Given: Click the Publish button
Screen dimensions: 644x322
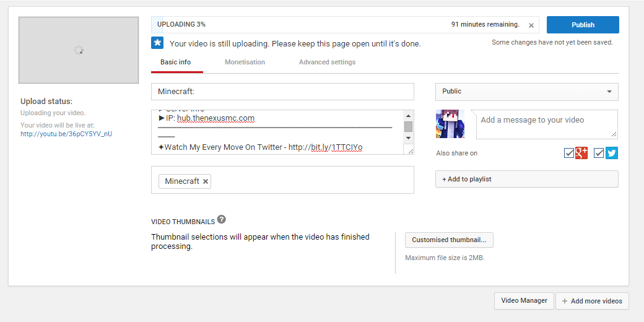Looking at the screenshot, I should tap(583, 25).
